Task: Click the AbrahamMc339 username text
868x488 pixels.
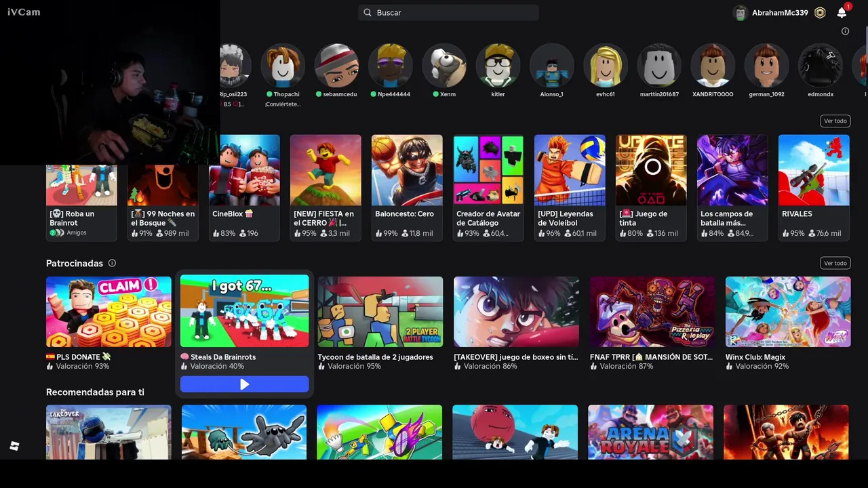Action: coord(780,12)
